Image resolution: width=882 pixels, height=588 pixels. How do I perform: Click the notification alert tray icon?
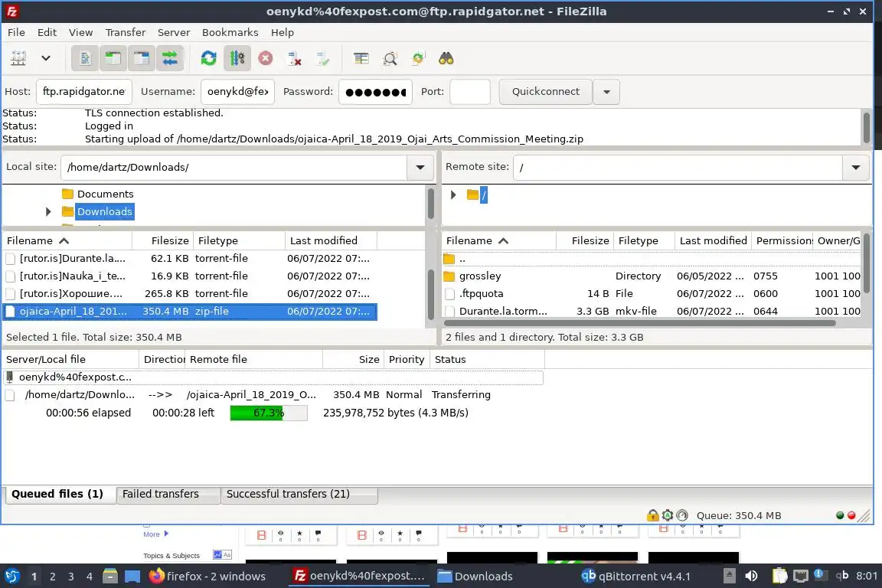coord(819,574)
